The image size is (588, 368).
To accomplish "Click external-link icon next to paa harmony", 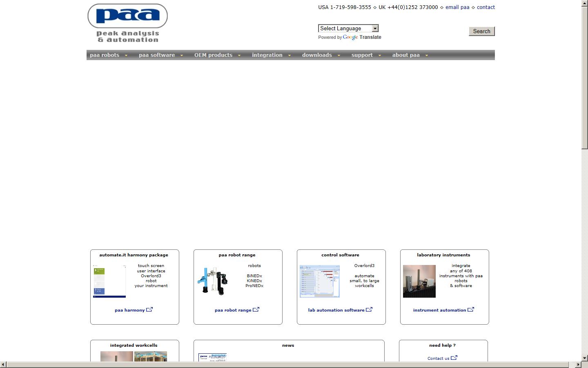I will (x=149, y=310).
